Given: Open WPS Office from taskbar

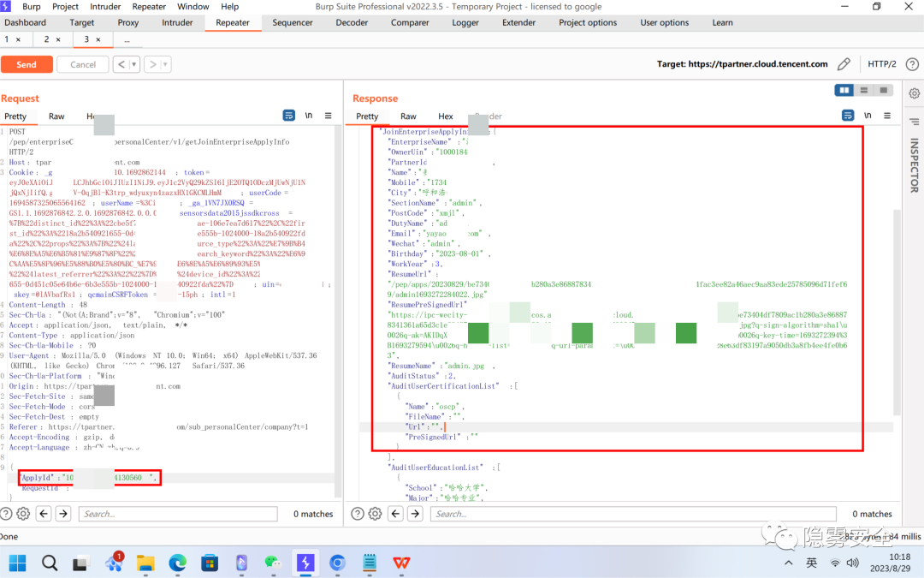Looking at the screenshot, I should coord(401,563).
